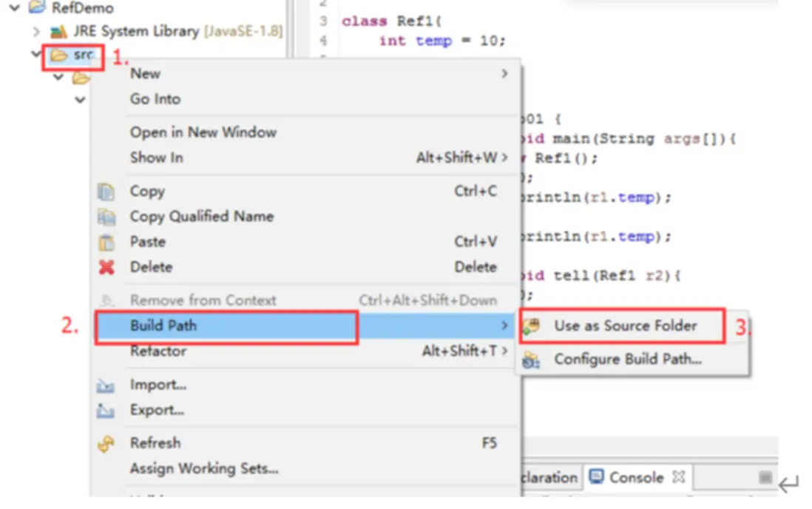Click the Export icon
812x509 pixels.
click(107, 411)
